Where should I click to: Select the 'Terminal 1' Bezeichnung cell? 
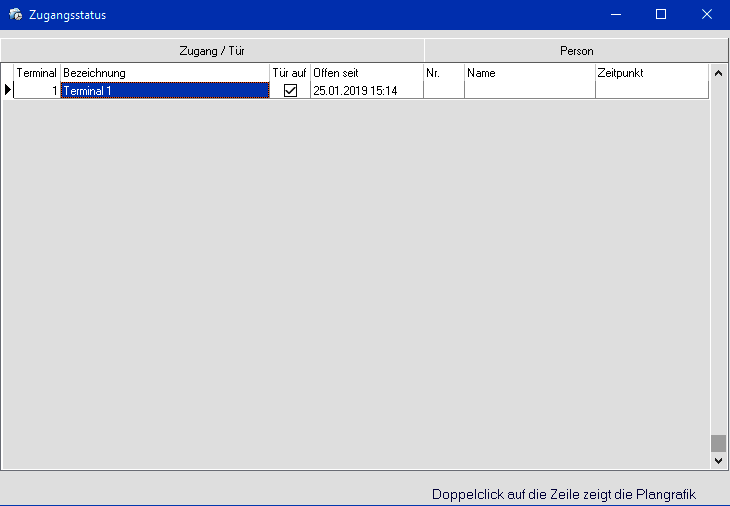tap(165, 90)
